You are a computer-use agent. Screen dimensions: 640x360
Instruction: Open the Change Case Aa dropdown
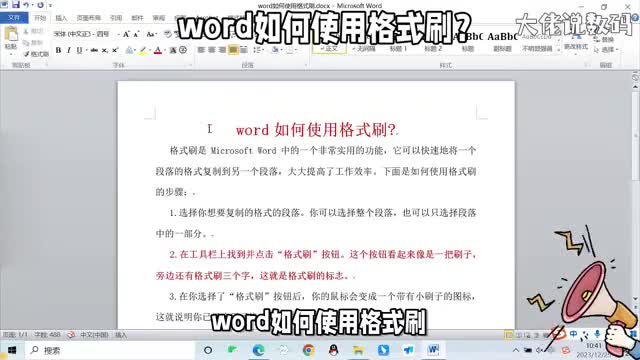tap(151, 34)
